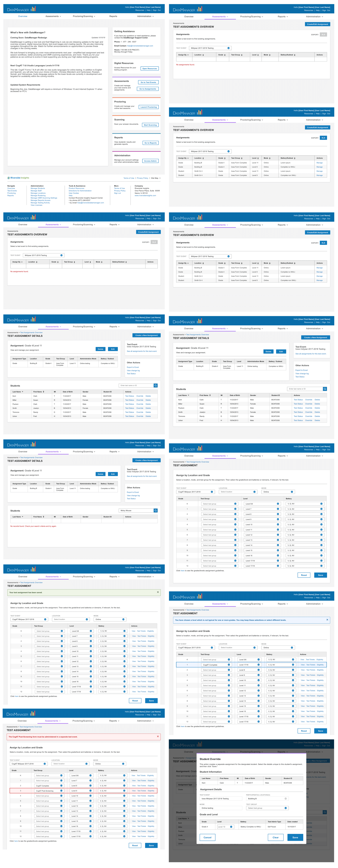
Task: Click Cancel in Student Override dialog
Action: 208,837
